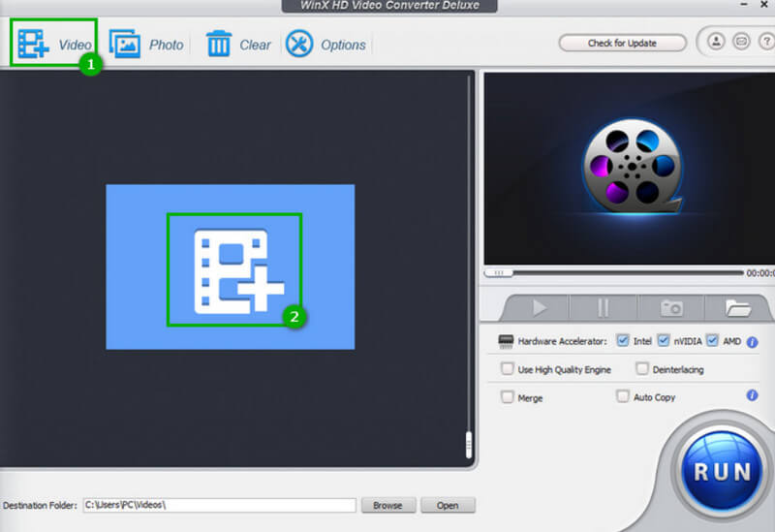775x532 pixels.
Task: Click the preview playback progress slider
Action: click(x=620, y=273)
